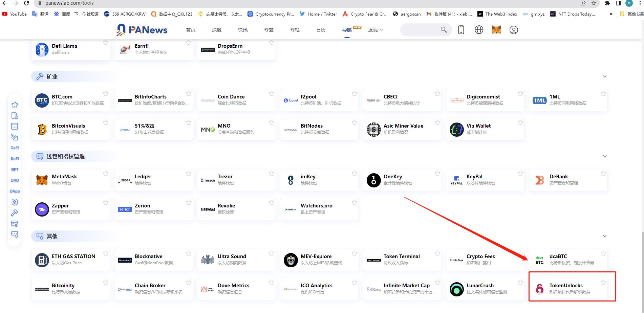This screenshot has width=644, height=313.
Task: Go to 深度 nav tab
Action: (x=217, y=30)
